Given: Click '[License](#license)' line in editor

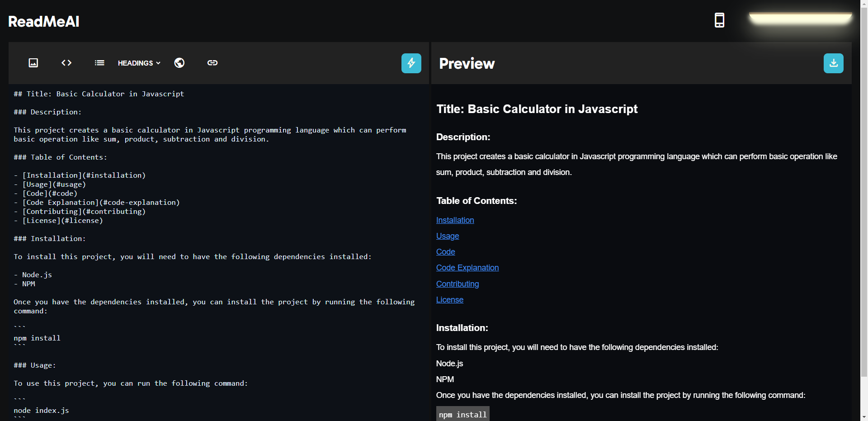Looking at the screenshot, I should click(58, 221).
